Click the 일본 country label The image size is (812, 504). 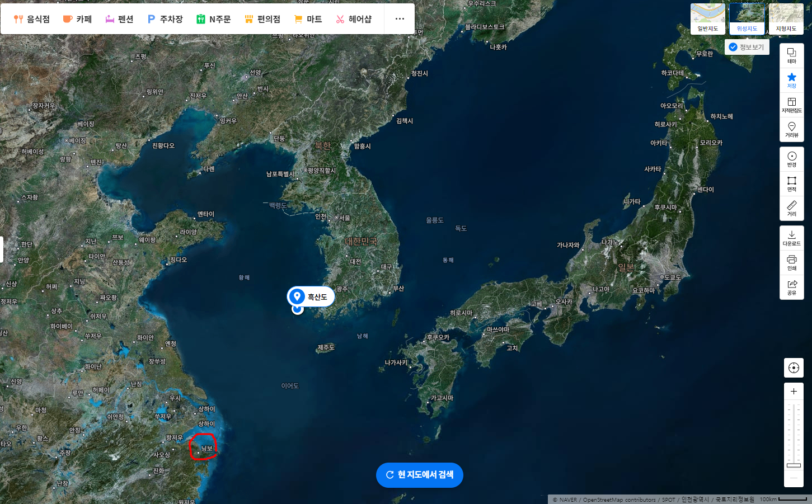click(x=626, y=268)
